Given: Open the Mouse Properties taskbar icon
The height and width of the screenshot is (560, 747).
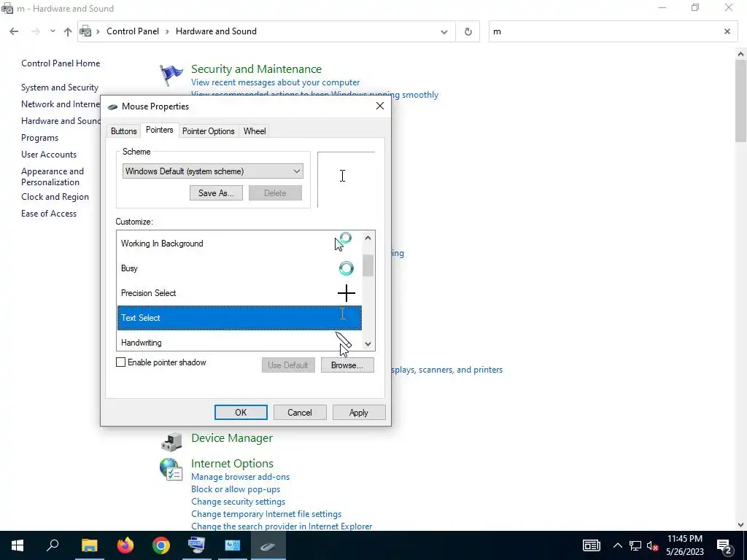Looking at the screenshot, I should (268, 545).
